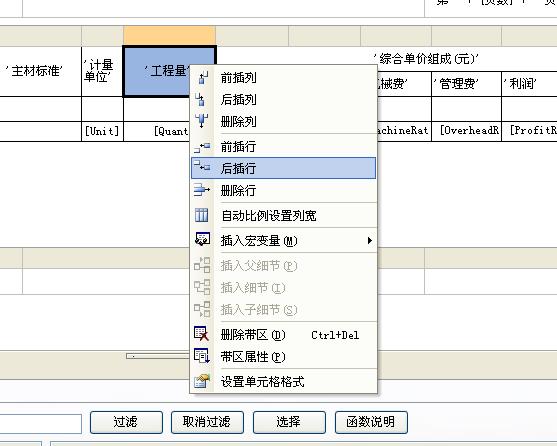Screen dimensions: 557x446
Task: Select the '利润' header cell
Action: [x=529, y=84]
